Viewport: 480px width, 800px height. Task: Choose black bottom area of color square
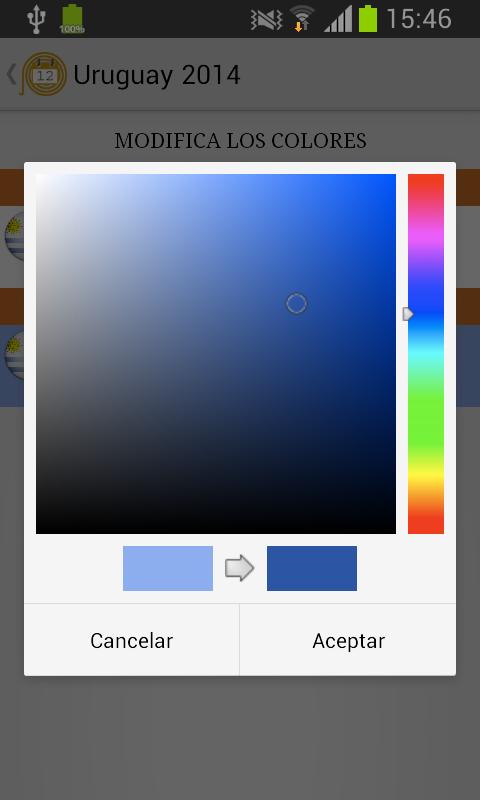(x=216, y=528)
